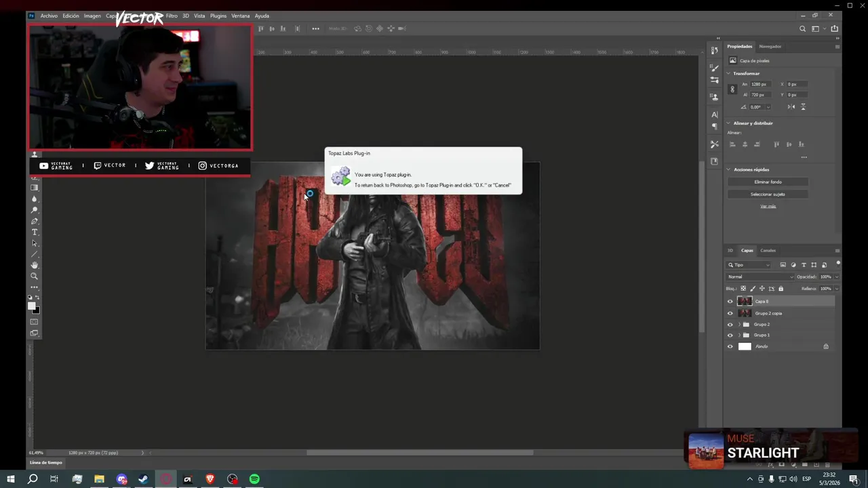The height and width of the screenshot is (488, 868).
Task: Collapse the Acciones rápidas section
Action: tap(729, 169)
